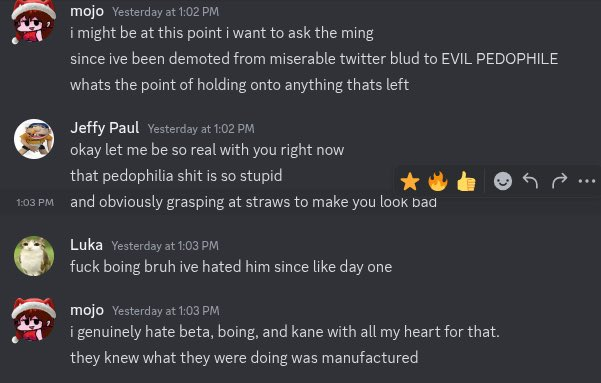Select the message 'okay let me be so real'
This screenshot has height=383, width=601.
point(207,150)
